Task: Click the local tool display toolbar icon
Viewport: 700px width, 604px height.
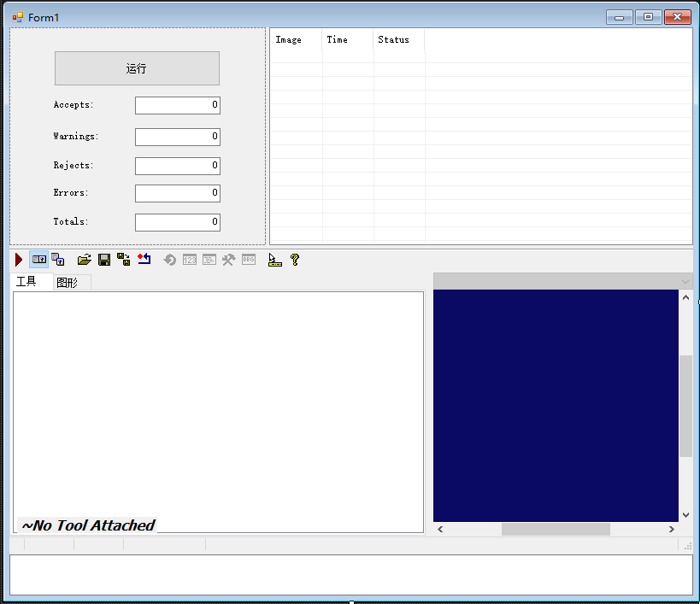Action: tap(58, 260)
